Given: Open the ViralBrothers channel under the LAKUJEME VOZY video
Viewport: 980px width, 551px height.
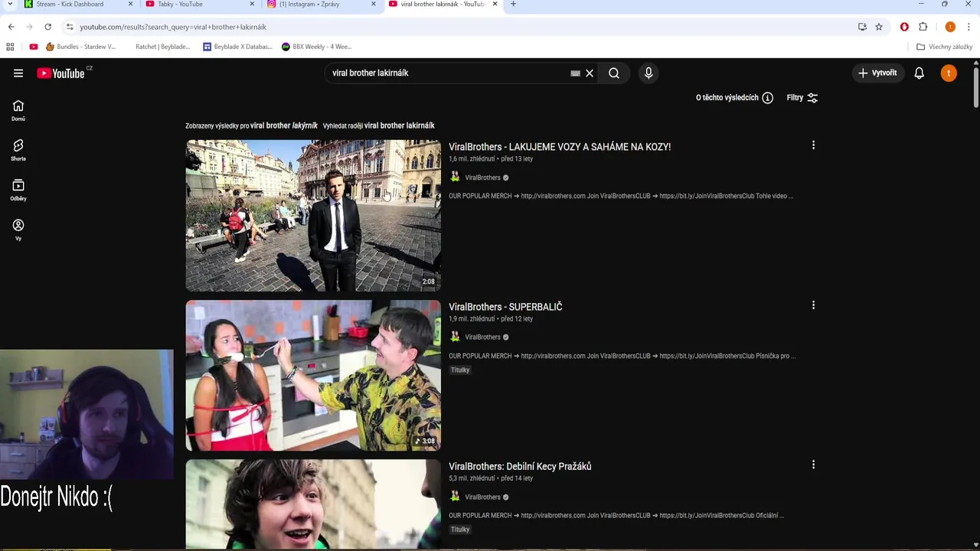Looking at the screenshot, I should [482, 178].
